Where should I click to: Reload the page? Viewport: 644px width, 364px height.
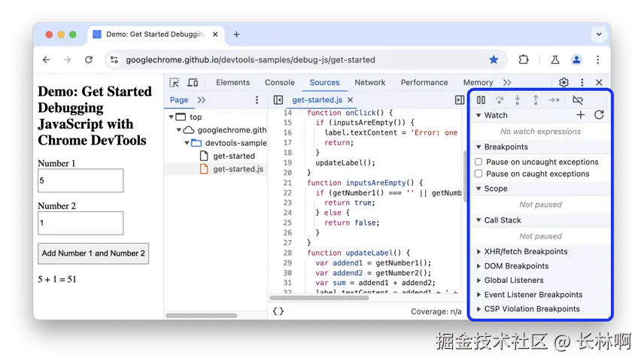click(89, 59)
